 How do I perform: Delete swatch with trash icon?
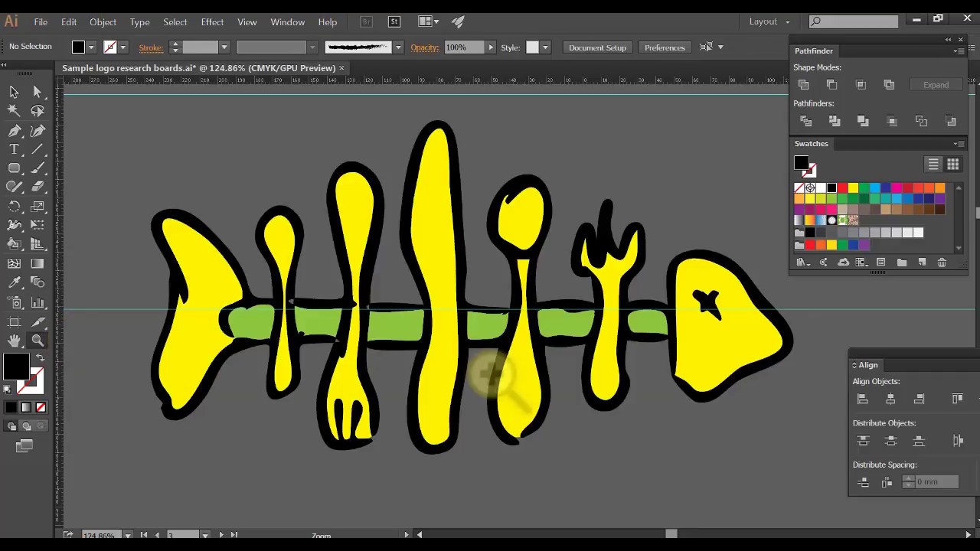point(942,262)
